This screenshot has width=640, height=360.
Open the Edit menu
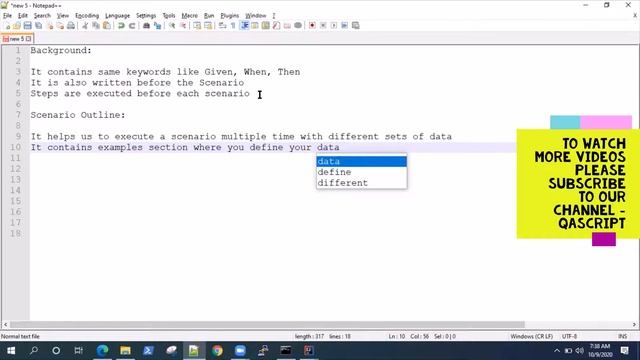23,16
